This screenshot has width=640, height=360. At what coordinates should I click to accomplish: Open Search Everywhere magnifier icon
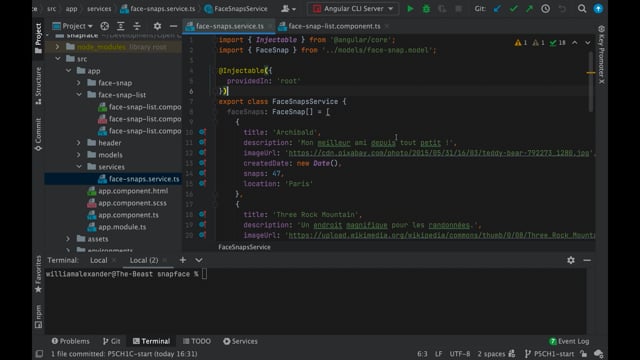[x=582, y=9]
